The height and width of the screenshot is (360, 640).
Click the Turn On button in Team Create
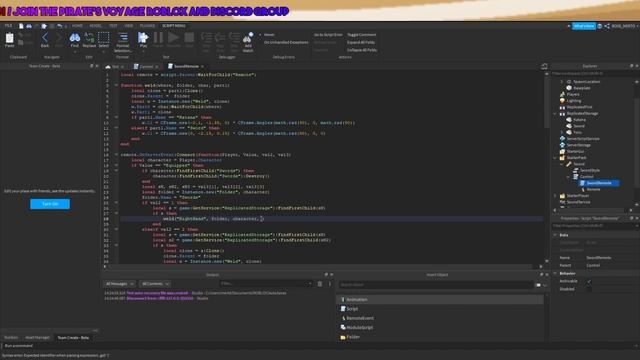pyautogui.click(x=50, y=204)
